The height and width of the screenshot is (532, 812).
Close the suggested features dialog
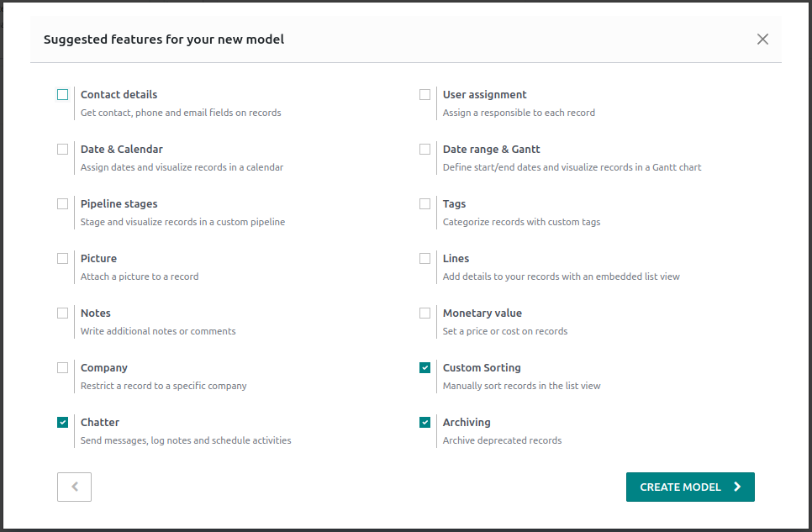(762, 39)
